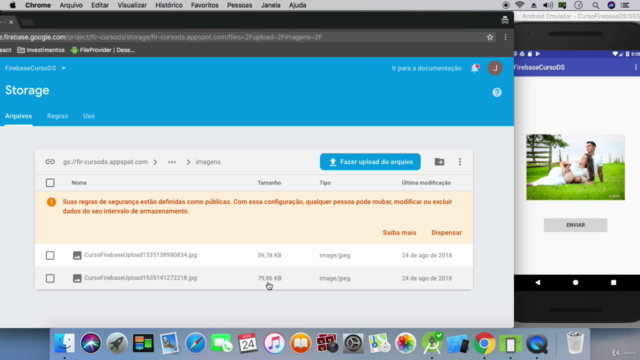The width and height of the screenshot is (640, 360).
Task: Open the Investimentos bookmarks folder
Action: click(x=41, y=50)
